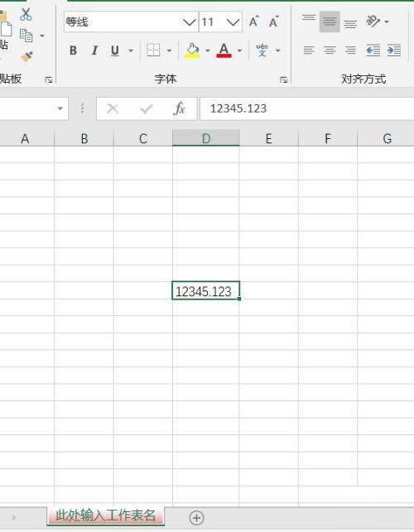Click sheet tab scroll right arrow
The height and width of the screenshot is (532, 414).
click(13, 517)
